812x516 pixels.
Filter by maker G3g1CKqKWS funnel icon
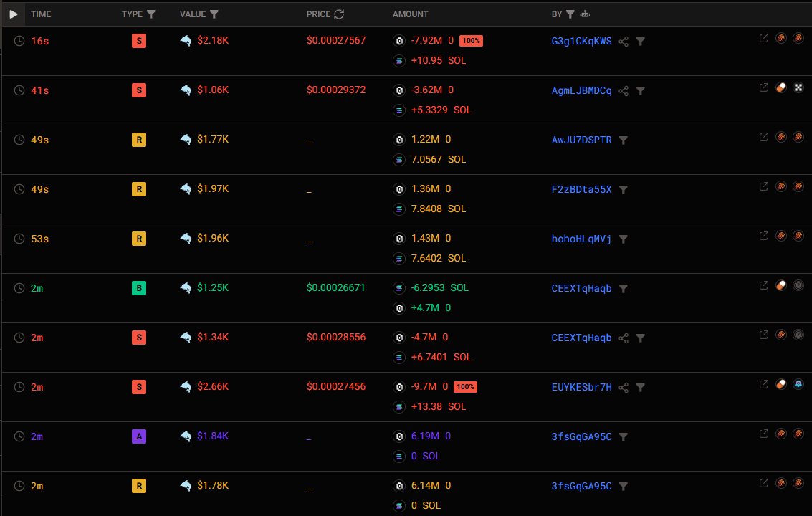pos(641,42)
